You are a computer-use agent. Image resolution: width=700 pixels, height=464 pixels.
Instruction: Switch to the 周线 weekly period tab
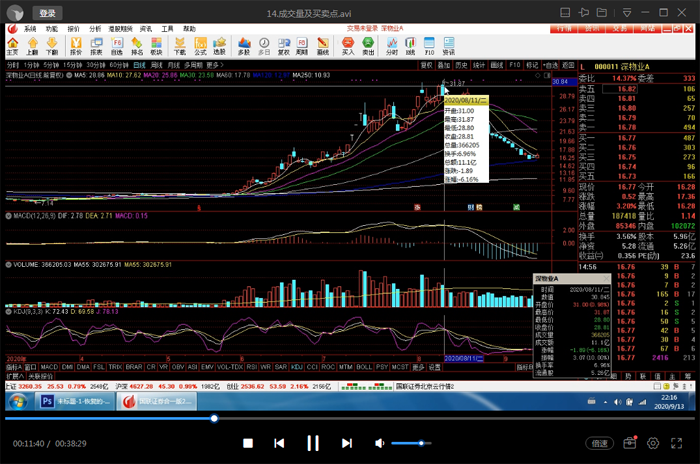[x=157, y=65]
